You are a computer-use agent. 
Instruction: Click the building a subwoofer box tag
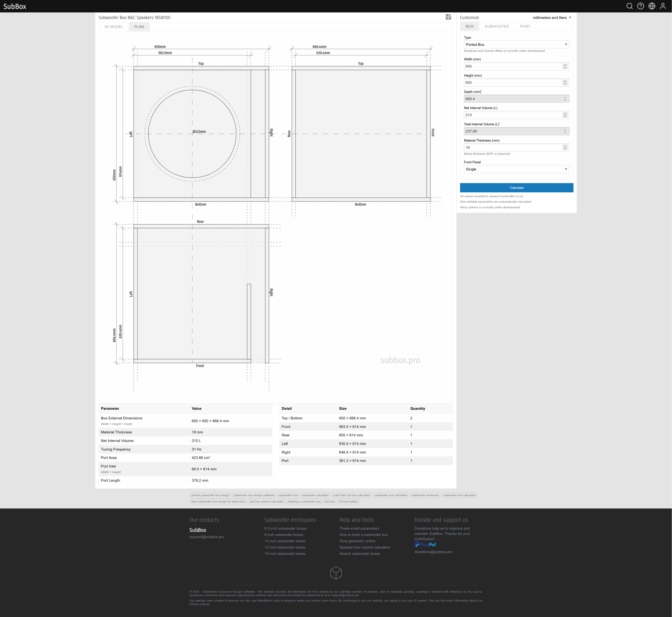[x=304, y=501]
